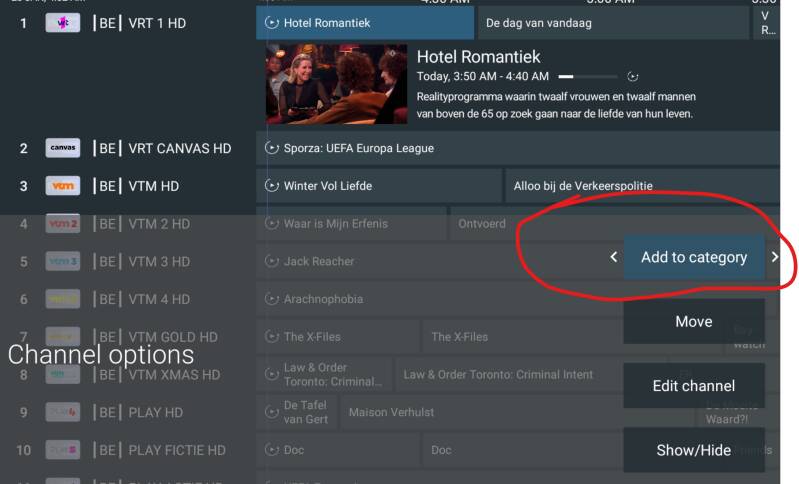799x484 pixels.
Task: Click the VTM 4 channel logo
Action: pos(63,299)
